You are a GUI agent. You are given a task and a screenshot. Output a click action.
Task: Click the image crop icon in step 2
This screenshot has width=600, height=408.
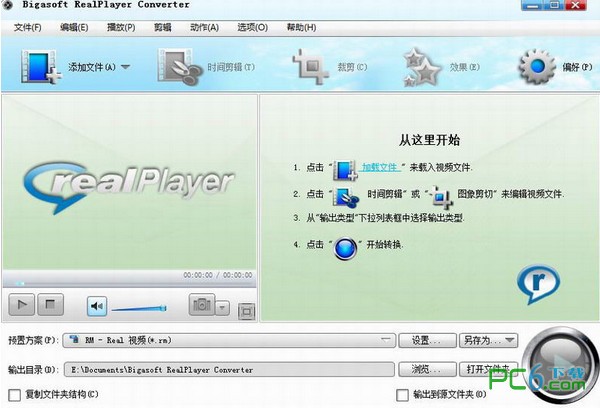(x=440, y=197)
